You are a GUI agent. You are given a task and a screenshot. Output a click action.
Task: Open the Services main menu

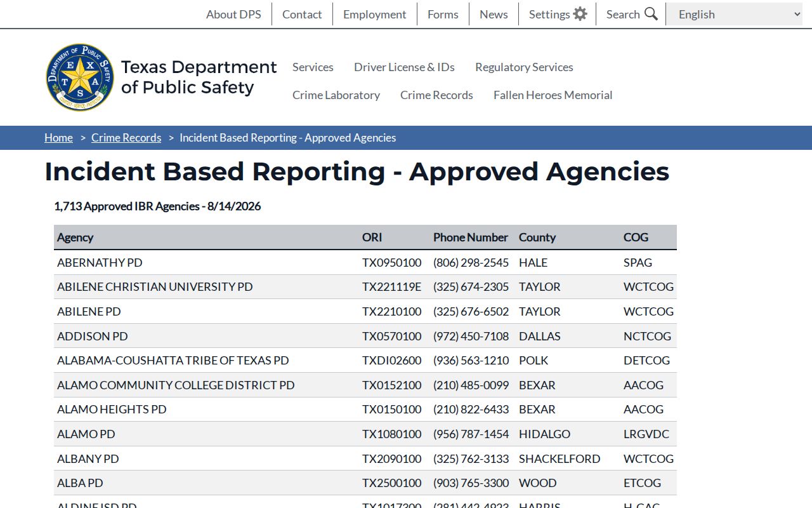point(313,67)
